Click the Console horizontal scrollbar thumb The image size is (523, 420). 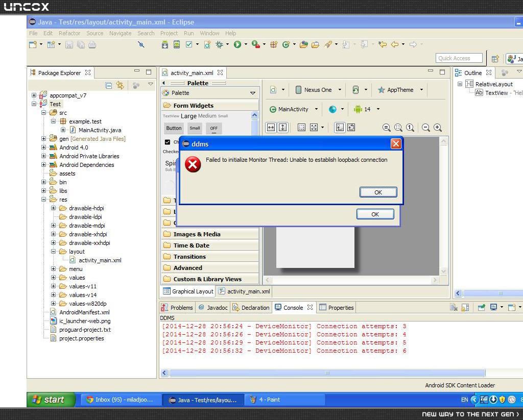click(x=327, y=373)
